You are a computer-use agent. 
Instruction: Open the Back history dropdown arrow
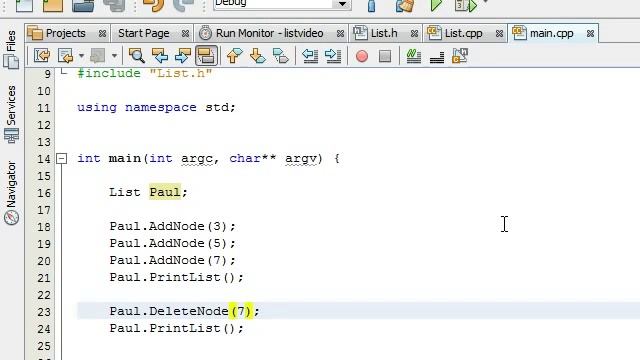coord(81,56)
